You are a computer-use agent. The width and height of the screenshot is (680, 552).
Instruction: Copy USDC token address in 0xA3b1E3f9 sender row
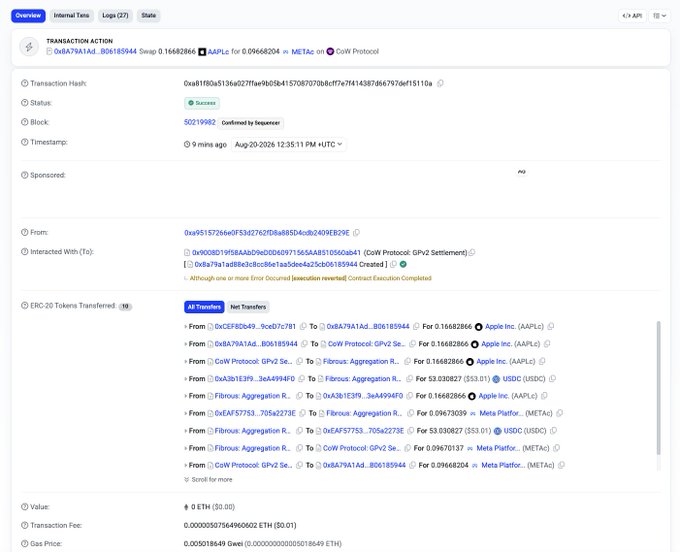tap(552, 379)
